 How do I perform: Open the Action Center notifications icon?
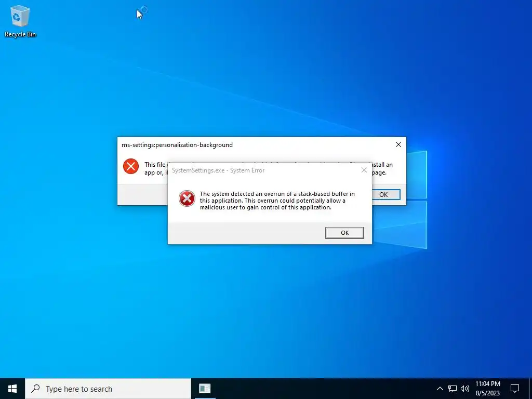[x=515, y=389]
